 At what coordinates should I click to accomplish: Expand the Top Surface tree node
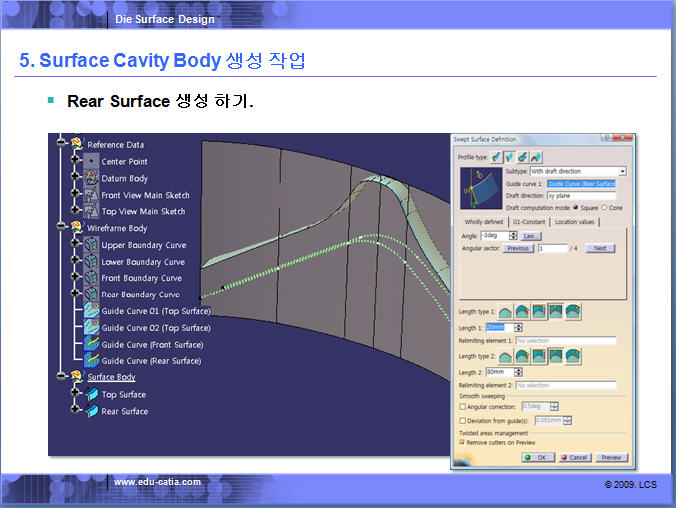[75, 395]
